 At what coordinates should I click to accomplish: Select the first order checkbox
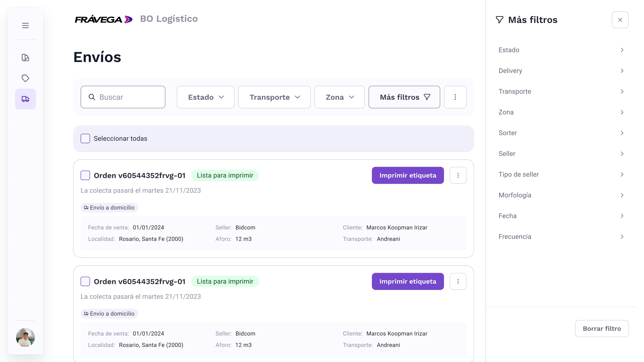(x=85, y=175)
